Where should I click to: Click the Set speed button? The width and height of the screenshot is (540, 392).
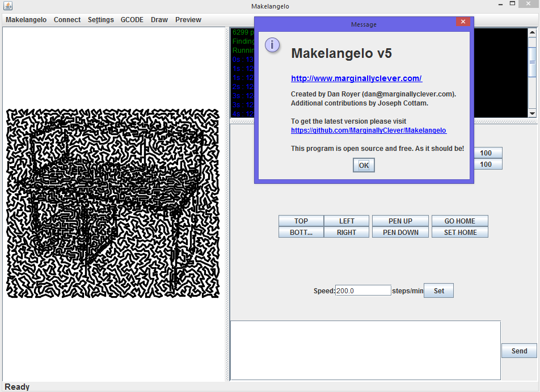pos(438,290)
